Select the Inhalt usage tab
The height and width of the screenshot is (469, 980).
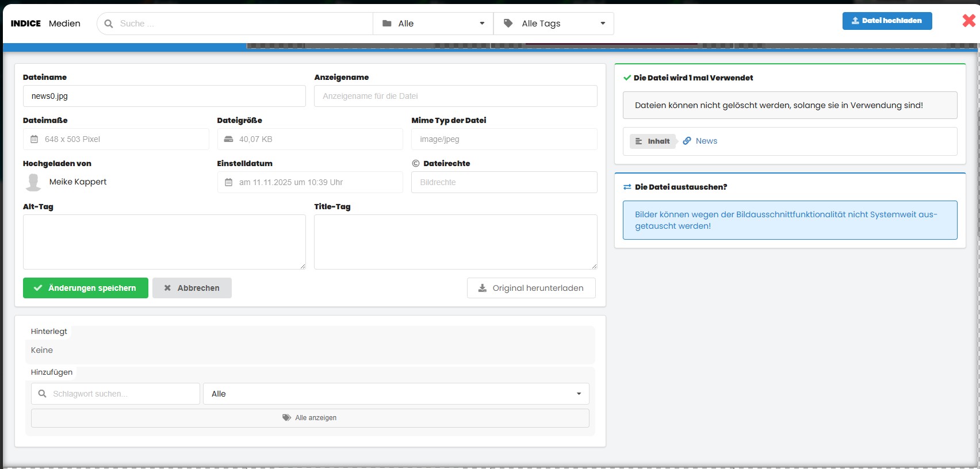pyautogui.click(x=653, y=141)
